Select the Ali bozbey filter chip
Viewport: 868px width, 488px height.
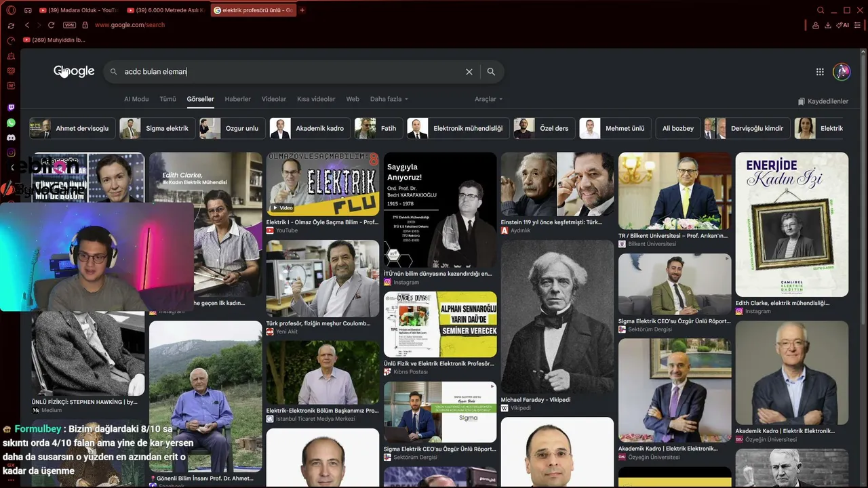(x=677, y=128)
